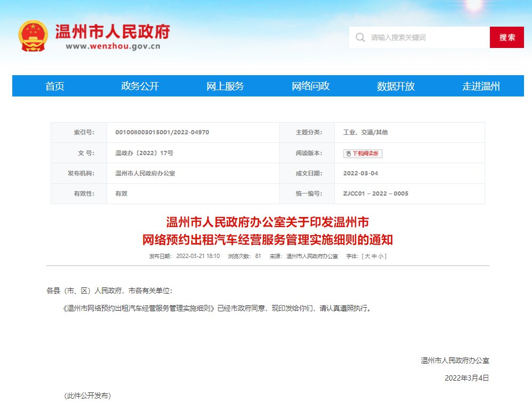The width and height of the screenshot is (532, 403).
Task: Go to the 政务公开 section
Action: pyautogui.click(x=140, y=86)
